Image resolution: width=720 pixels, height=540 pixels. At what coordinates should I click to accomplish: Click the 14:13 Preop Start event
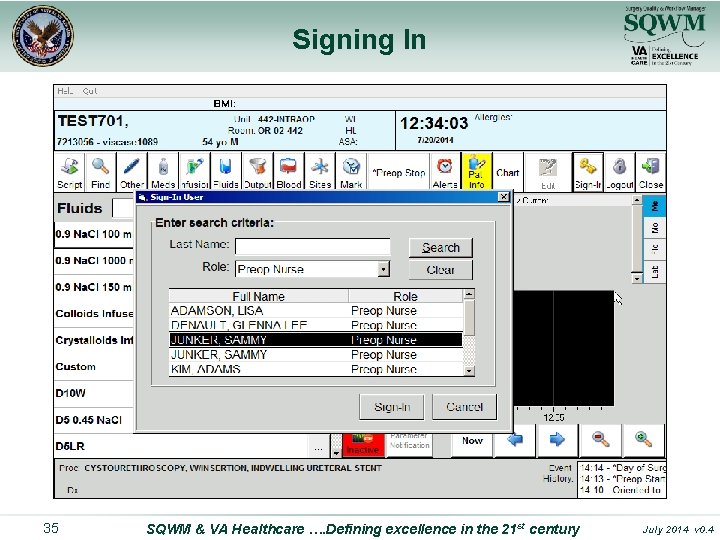(x=622, y=479)
